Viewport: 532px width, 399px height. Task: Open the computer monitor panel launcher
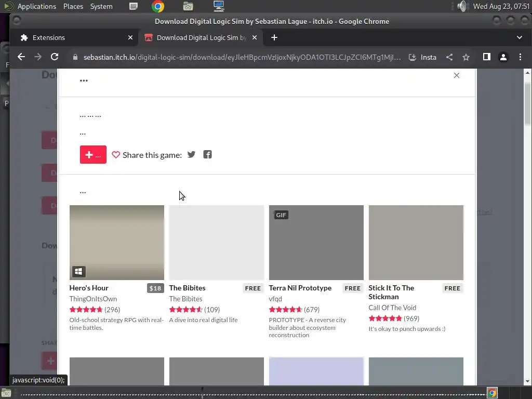pyautogui.click(x=219, y=6)
